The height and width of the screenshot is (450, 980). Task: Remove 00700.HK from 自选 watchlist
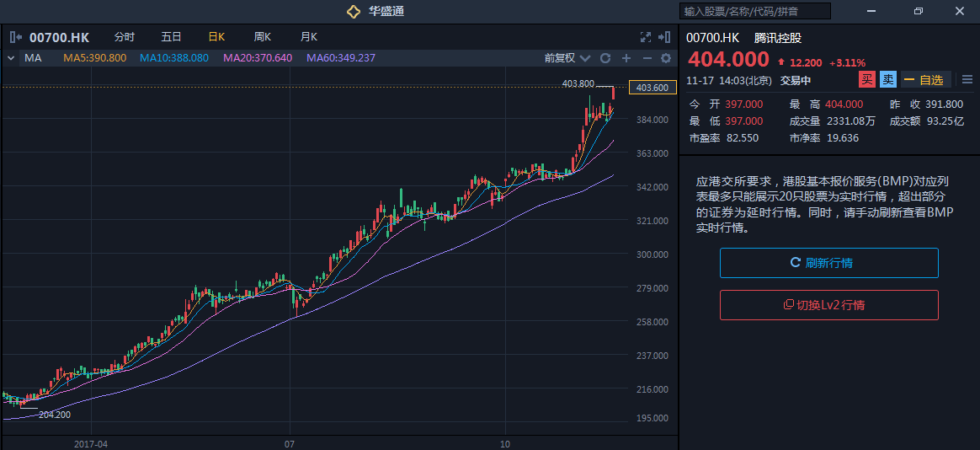tap(925, 80)
